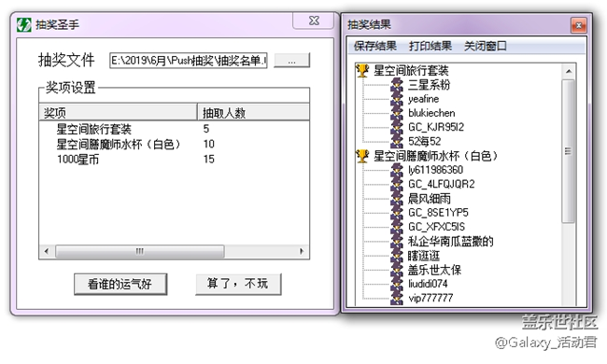
Task: Click the count 10 cell
Action: [x=208, y=145]
